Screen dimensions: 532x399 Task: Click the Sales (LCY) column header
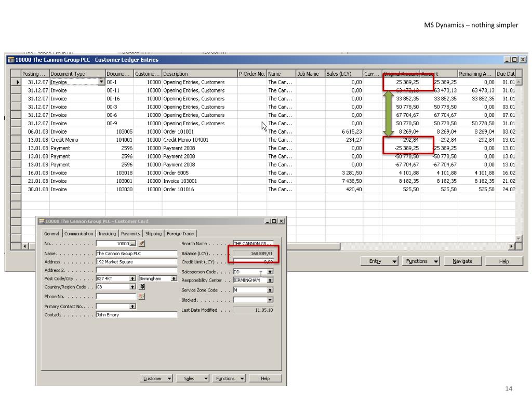[344, 74]
